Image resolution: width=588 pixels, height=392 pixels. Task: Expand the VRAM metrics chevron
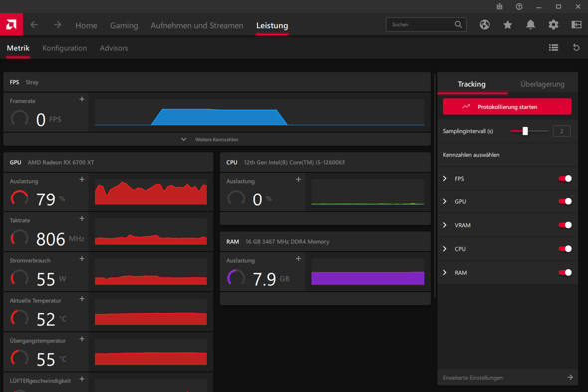pyautogui.click(x=445, y=225)
